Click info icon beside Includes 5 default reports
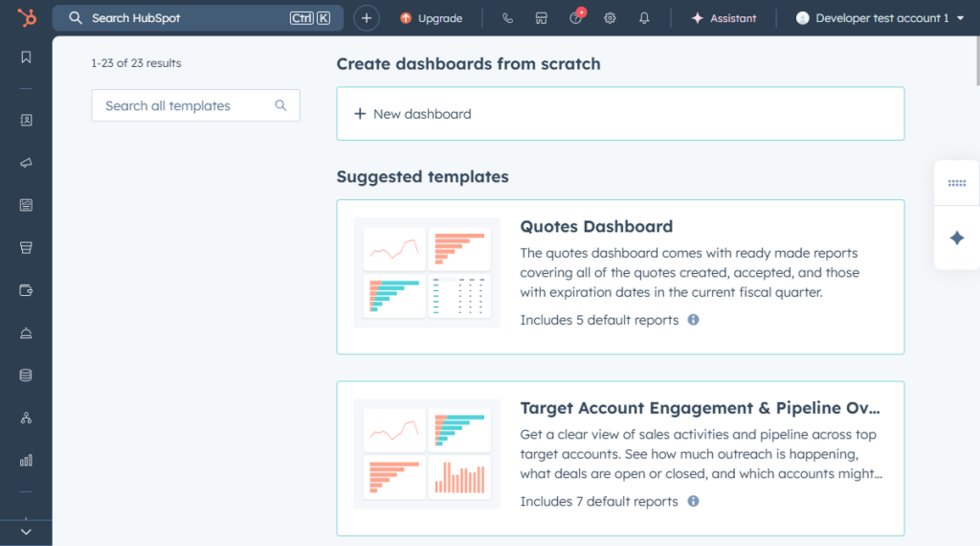The width and height of the screenshot is (980, 546). click(693, 320)
